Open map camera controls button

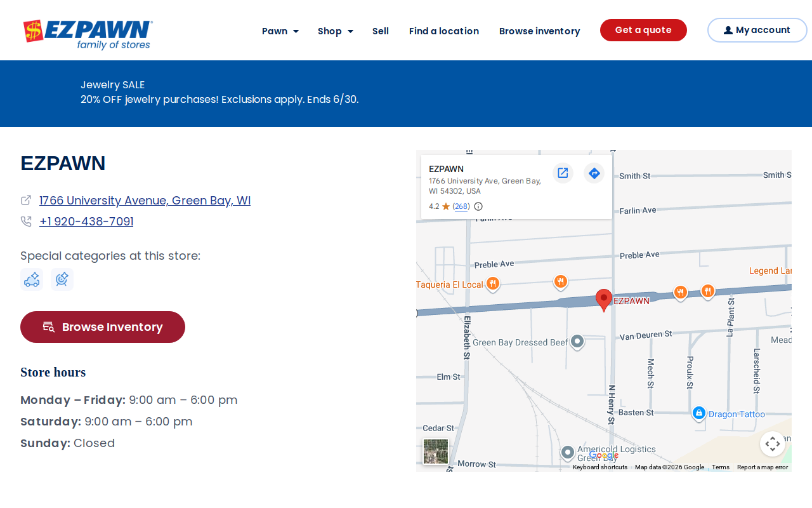click(x=773, y=444)
